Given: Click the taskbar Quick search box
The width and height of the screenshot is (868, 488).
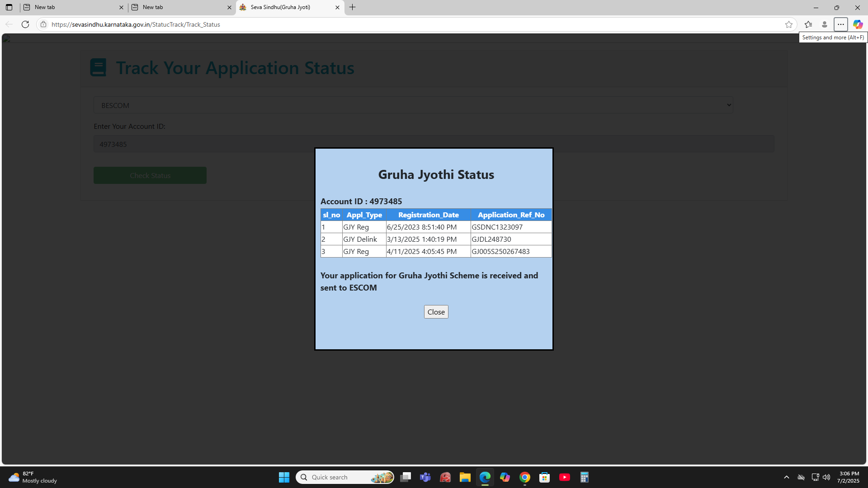Looking at the screenshot, I should click(345, 477).
